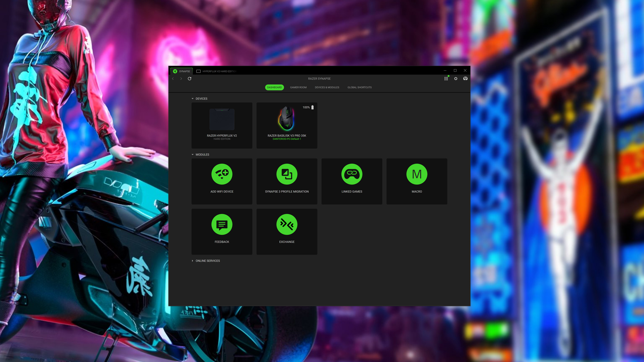This screenshot has width=644, height=362.
Task: Switch to the Gamer Room tab
Action: (x=298, y=87)
